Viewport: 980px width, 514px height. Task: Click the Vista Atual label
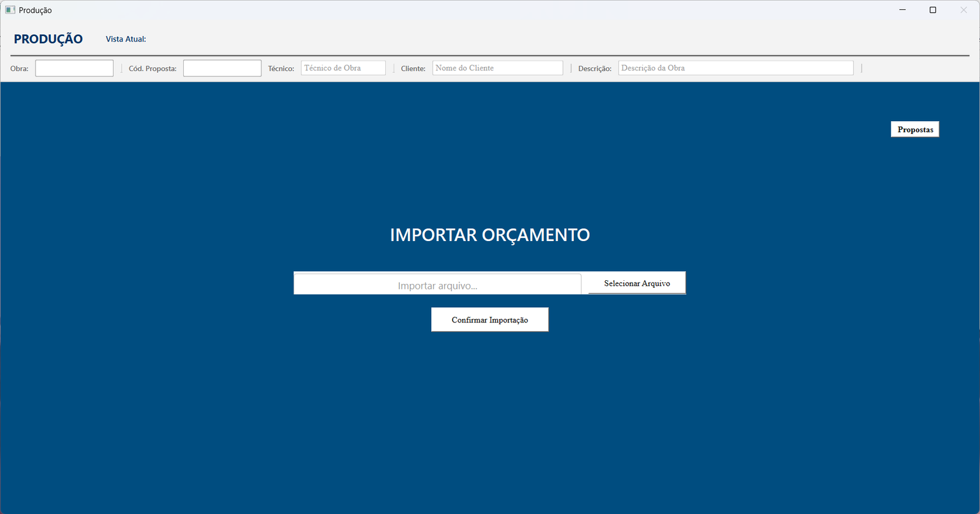[126, 39]
